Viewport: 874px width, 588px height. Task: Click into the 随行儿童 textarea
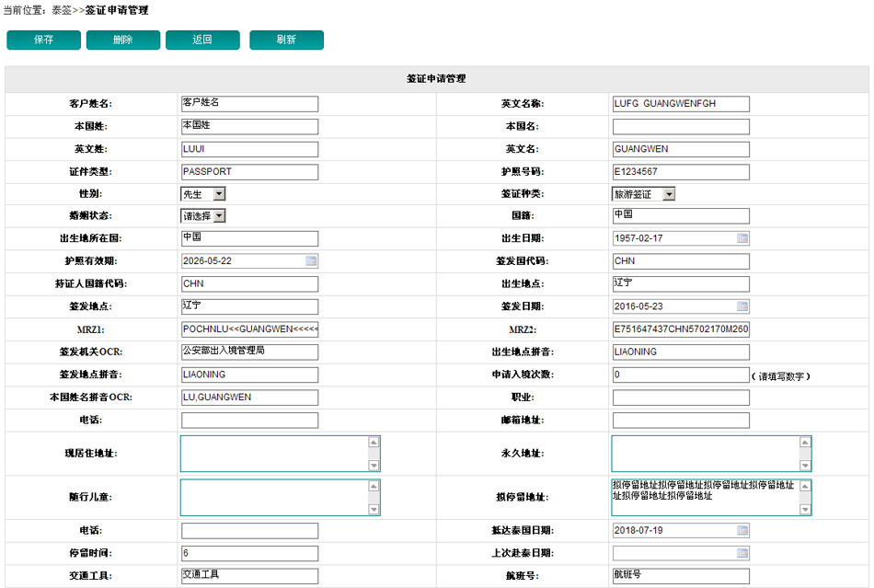(273, 497)
